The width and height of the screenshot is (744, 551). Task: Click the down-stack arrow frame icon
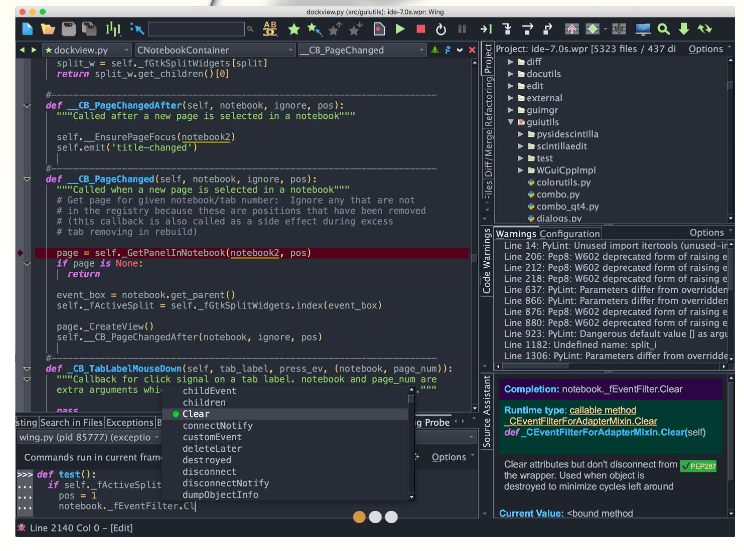(x=619, y=29)
